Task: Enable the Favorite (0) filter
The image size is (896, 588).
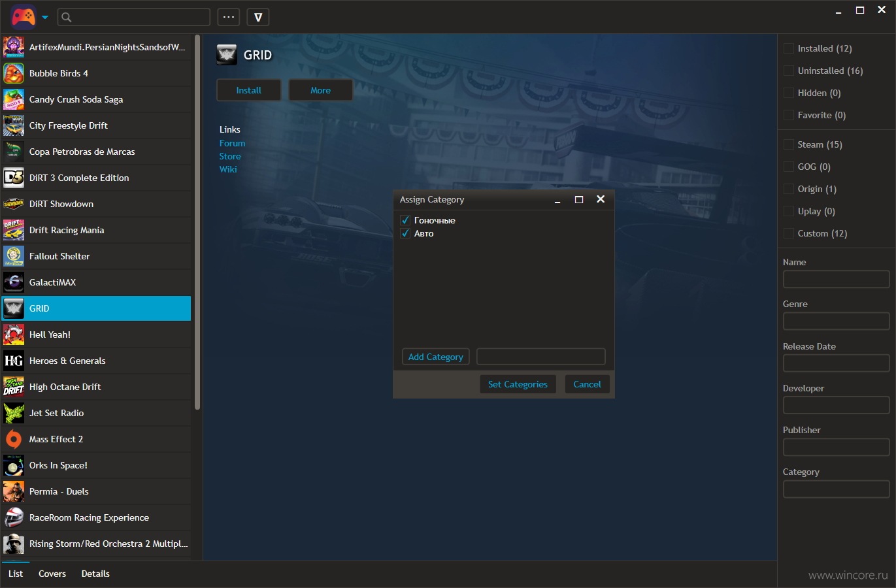Action: click(789, 115)
